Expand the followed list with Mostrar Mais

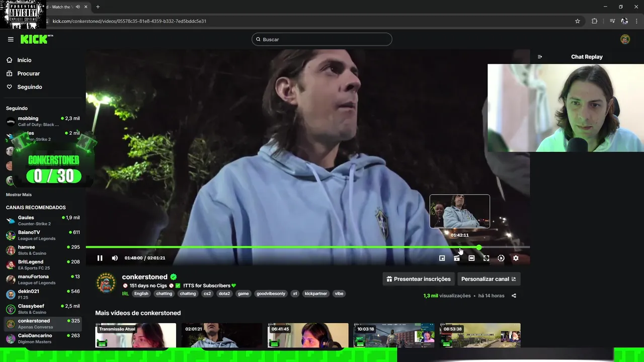click(19, 195)
